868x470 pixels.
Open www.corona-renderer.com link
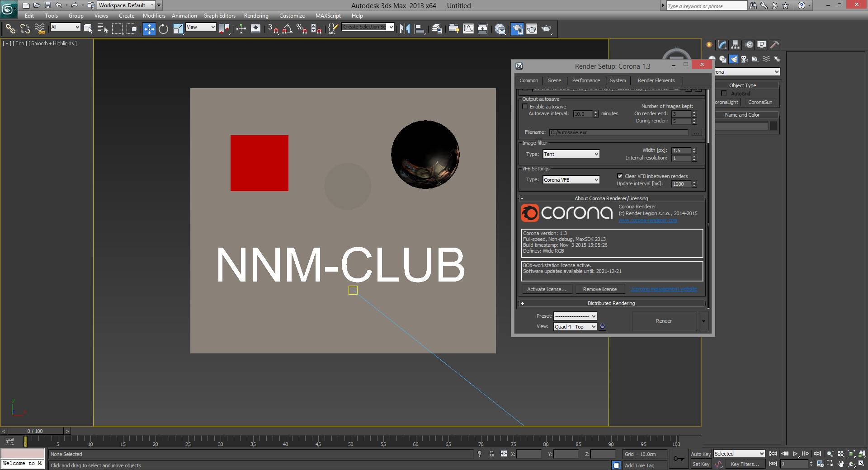click(x=647, y=220)
